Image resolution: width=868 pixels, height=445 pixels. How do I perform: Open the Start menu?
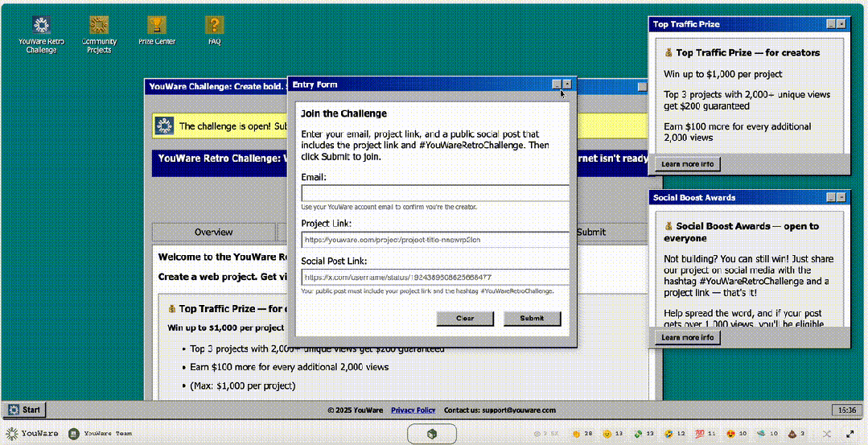(24, 410)
